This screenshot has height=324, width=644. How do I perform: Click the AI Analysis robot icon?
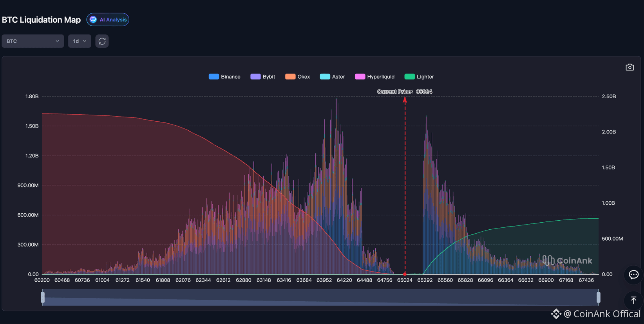click(93, 20)
